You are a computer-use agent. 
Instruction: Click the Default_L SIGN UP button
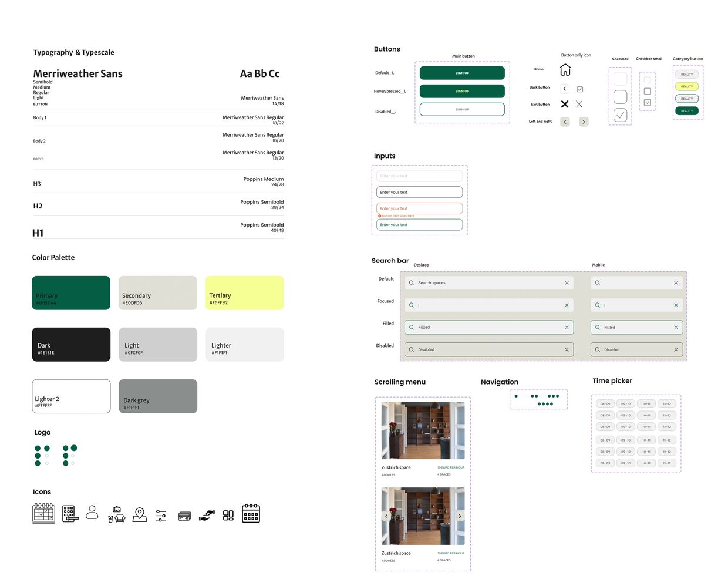coord(462,73)
